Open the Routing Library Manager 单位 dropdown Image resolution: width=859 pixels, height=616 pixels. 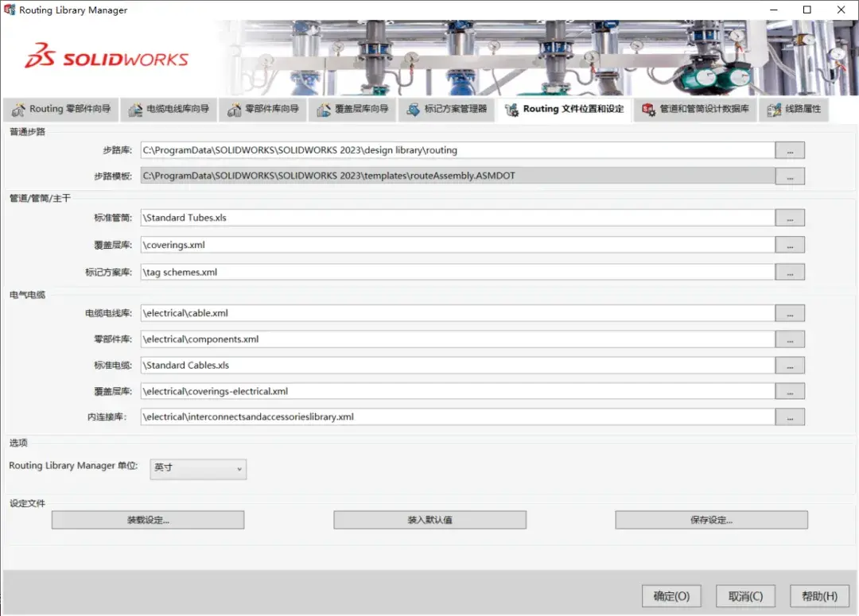click(x=238, y=469)
